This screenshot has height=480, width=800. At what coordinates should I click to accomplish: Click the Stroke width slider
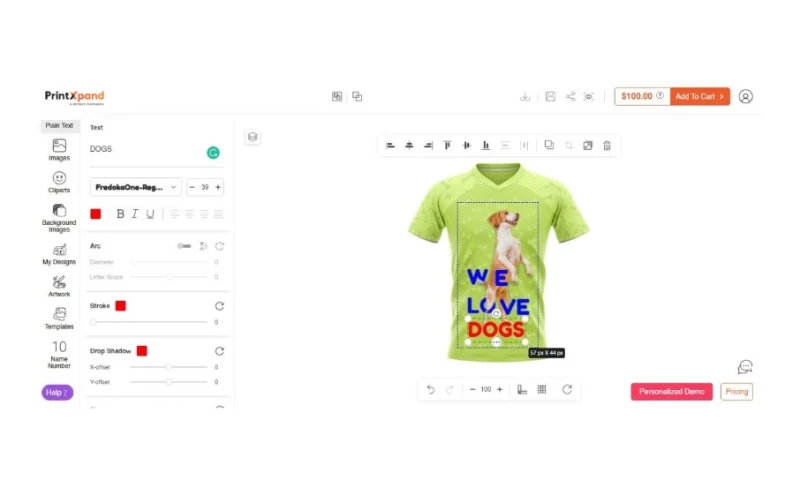click(149, 322)
